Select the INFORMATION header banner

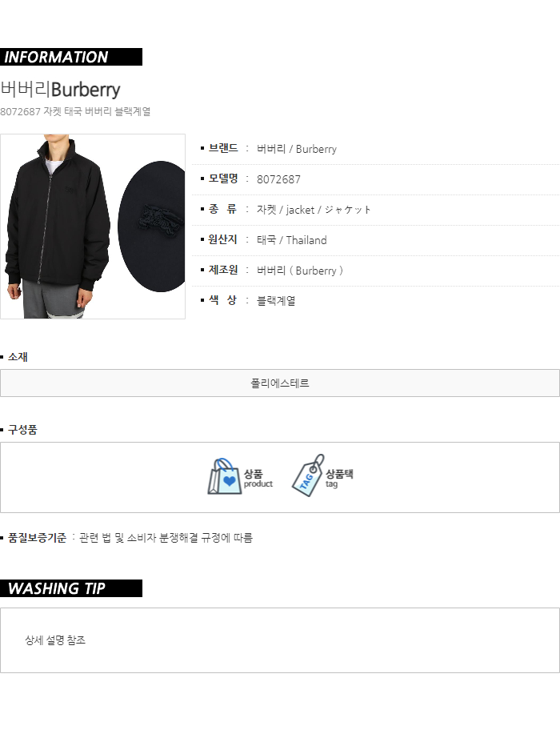pyautogui.click(x=71, y=57)
